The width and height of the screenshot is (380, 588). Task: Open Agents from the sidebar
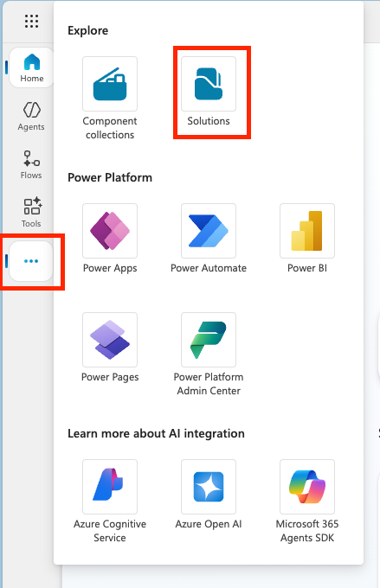coord(31,116)
